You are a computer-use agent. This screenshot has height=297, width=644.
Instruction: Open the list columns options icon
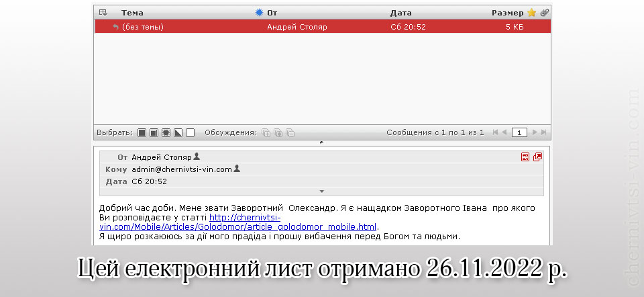point(103,12)
